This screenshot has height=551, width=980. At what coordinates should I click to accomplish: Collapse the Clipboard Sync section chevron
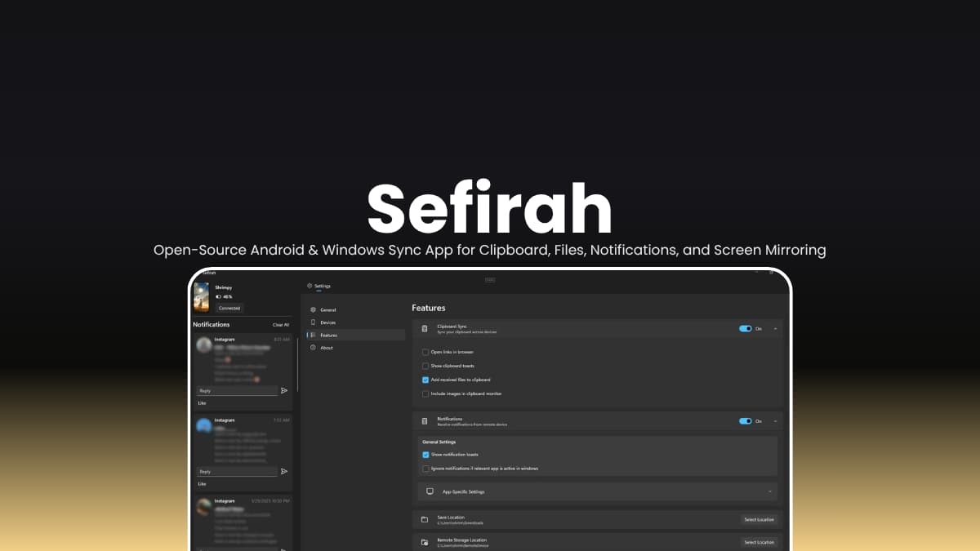pyautogui.click(x=774, y=328)
